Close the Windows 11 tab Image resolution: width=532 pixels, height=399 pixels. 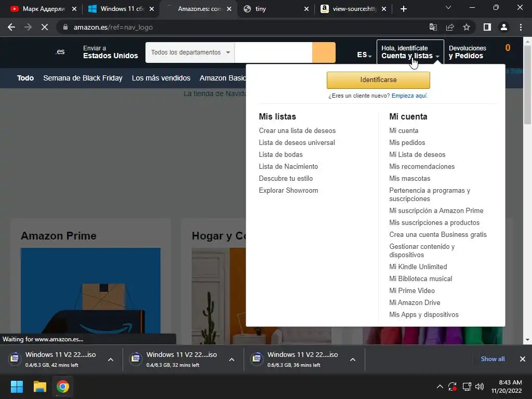(152, 9)
